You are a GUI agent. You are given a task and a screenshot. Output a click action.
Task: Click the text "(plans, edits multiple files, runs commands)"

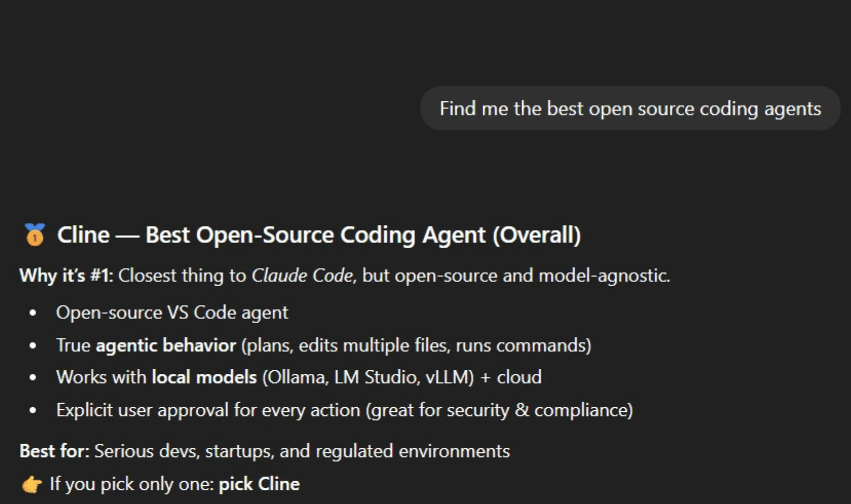pyautogui.click(x=416, y=345)
